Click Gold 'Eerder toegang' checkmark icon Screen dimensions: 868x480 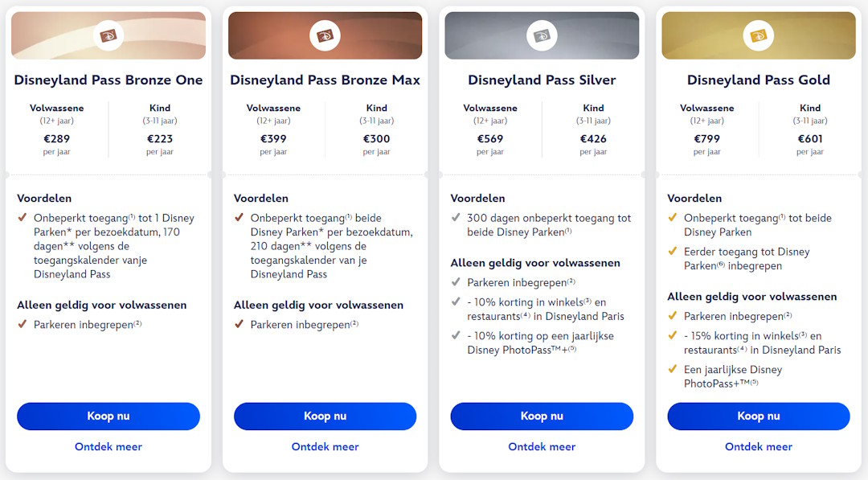coord(673,252)
